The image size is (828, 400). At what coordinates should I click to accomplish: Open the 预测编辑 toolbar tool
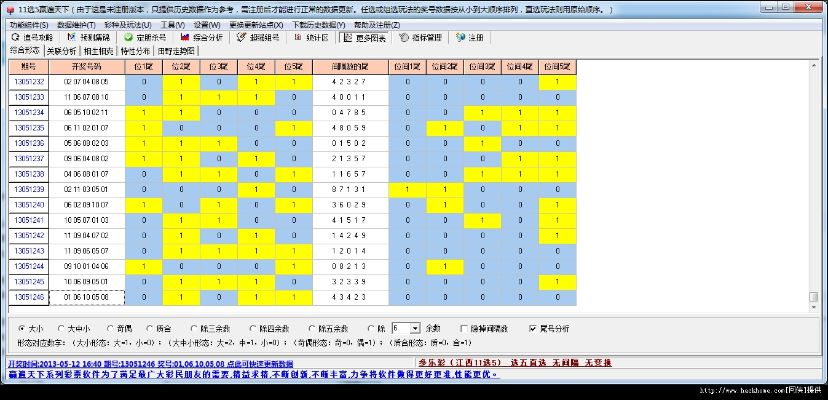pyautogui.click(x=89, y=38)
